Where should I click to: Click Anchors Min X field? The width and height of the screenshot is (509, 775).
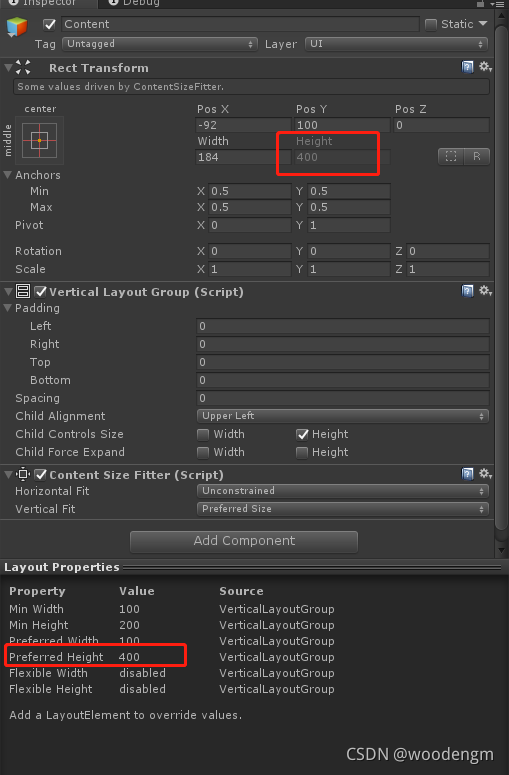(250, 191)
